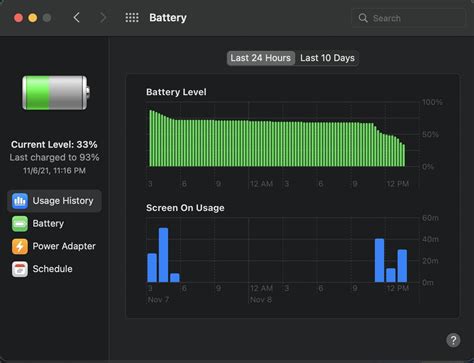Click inside the Search field

point(408,18)
